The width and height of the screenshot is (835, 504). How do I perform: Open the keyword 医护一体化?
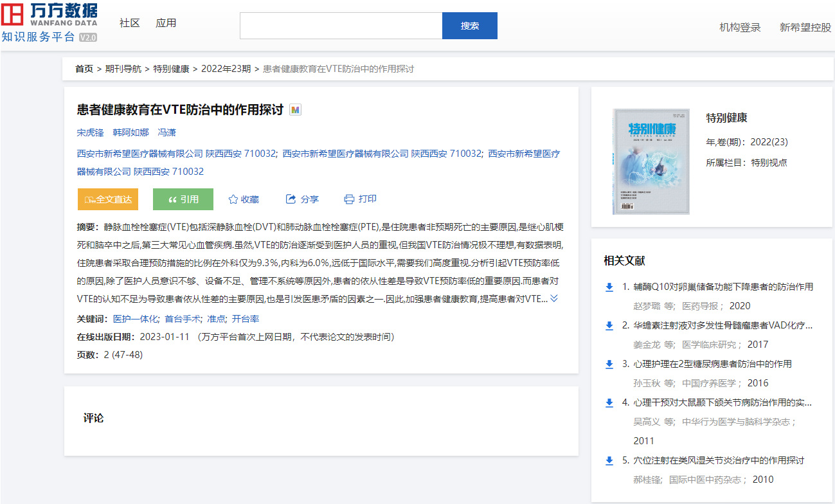click(x=136, y=318)
